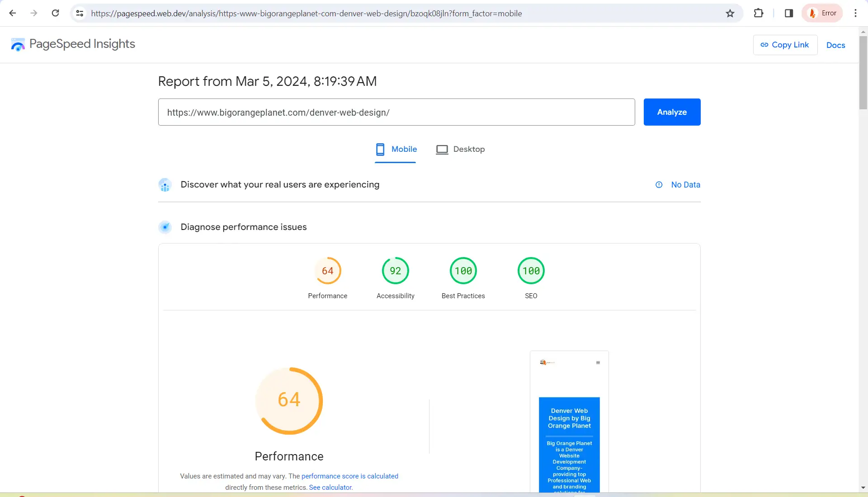Switch to the Mobile tab
Screen dimensions: 868x497
396,150
